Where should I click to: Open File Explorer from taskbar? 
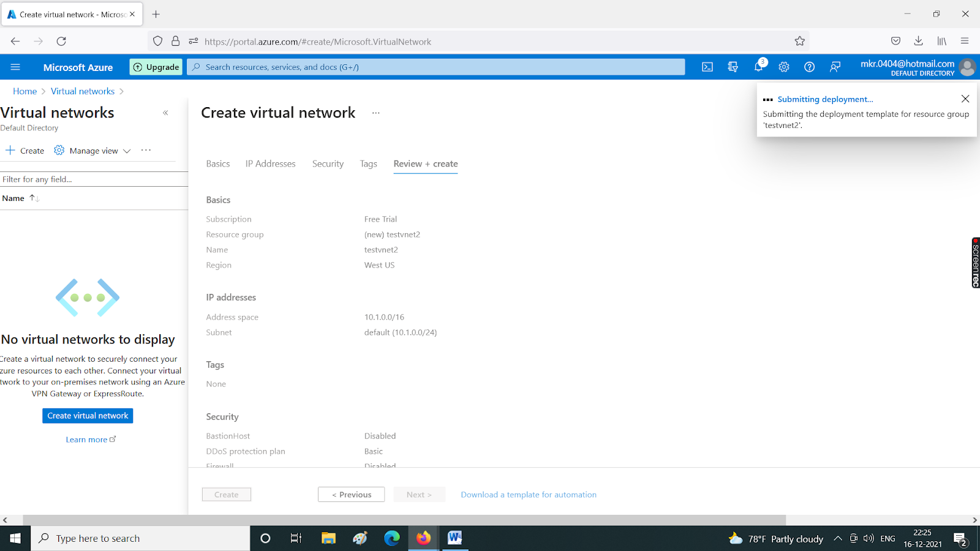coord(329,538)
